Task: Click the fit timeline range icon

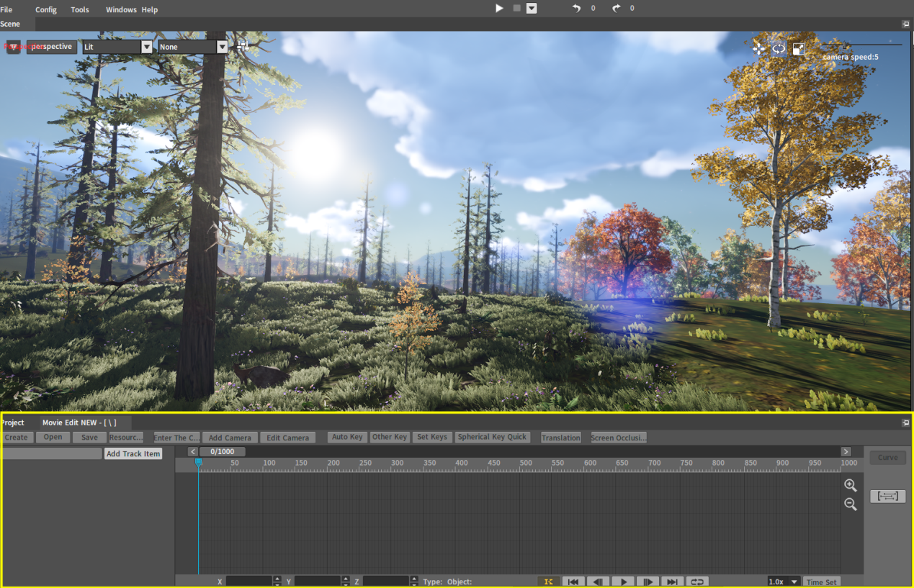Action: click(887, 496)
